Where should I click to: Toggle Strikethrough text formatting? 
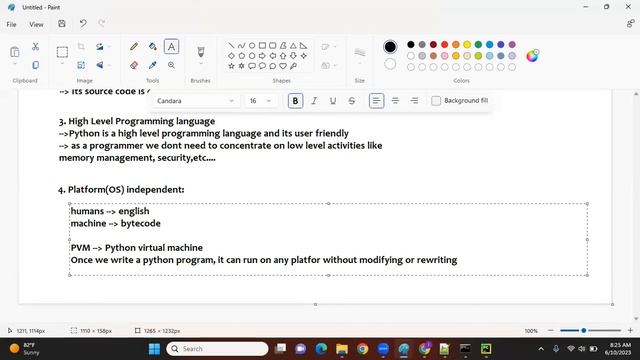[x=351, y=101]
